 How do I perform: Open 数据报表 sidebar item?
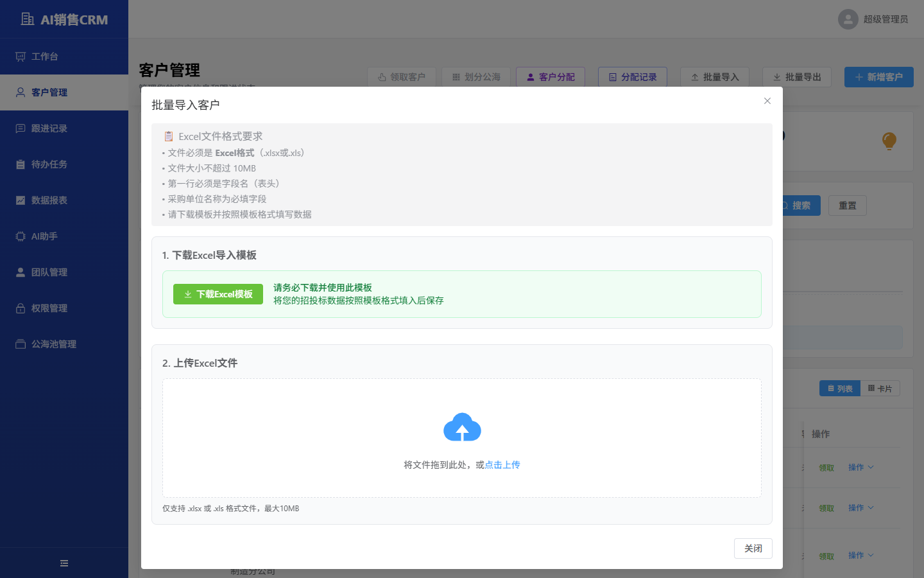pyautogui.click(x=64, y=200)
